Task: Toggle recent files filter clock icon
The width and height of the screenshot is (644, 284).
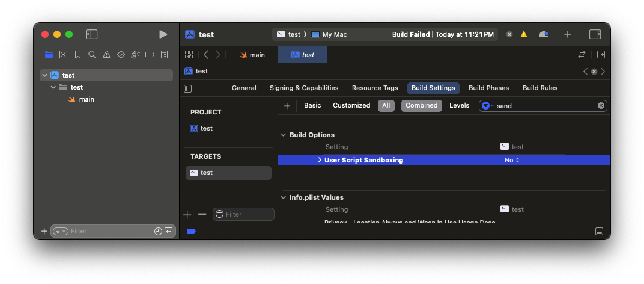Action: click(158, 231)
